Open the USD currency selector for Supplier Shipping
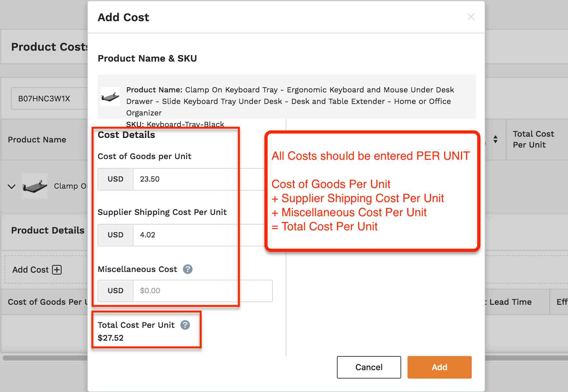The height and width of the screenshot is (392, 568). click(x=116, y=235)
